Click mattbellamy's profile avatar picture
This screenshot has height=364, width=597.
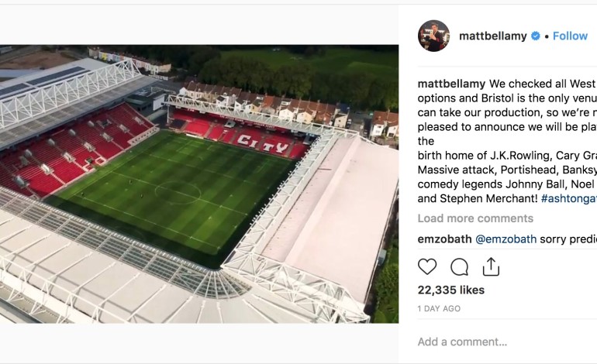pyautogui.click(x=433, y=36)
